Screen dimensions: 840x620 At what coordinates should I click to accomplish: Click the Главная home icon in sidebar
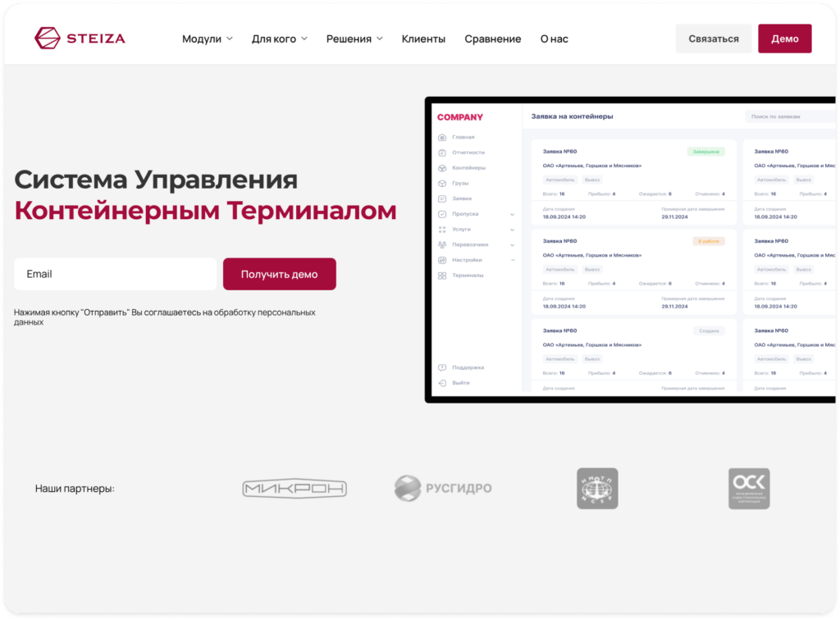pos(442,137)
